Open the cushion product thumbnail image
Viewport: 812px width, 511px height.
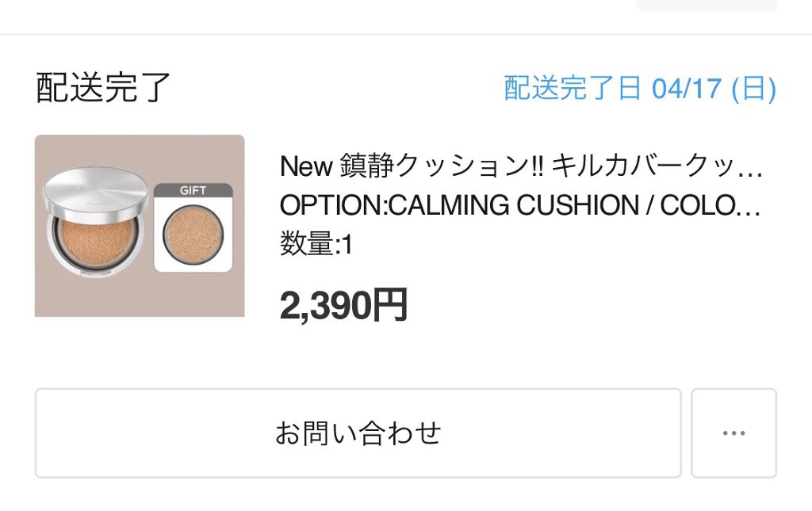[140, 226]
